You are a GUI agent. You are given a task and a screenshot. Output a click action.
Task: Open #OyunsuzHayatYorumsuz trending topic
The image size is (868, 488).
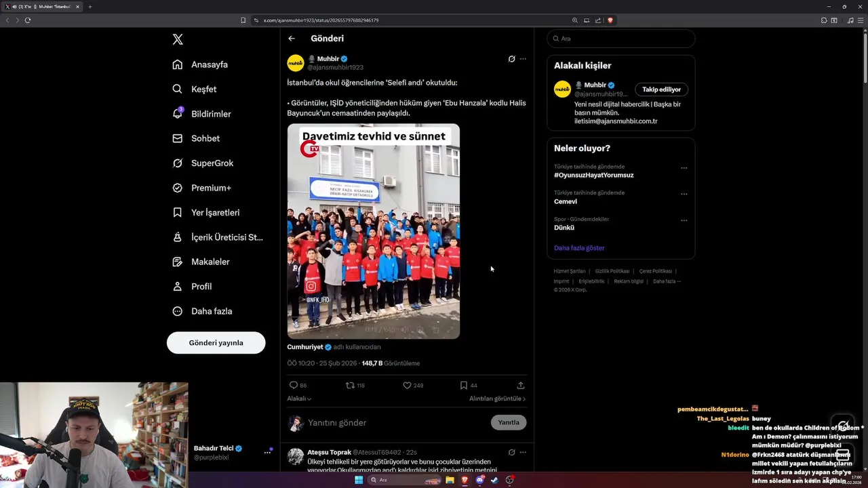[594, 175]
